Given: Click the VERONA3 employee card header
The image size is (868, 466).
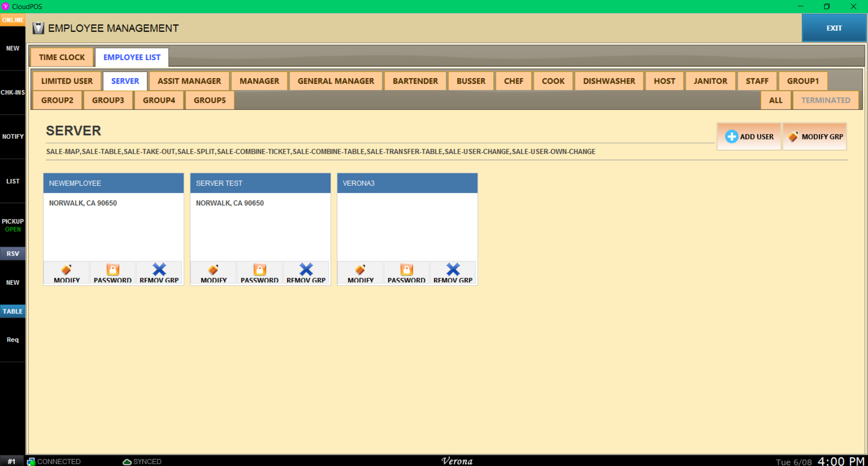Looking at the screenshot, I should [x=407, y=183].
